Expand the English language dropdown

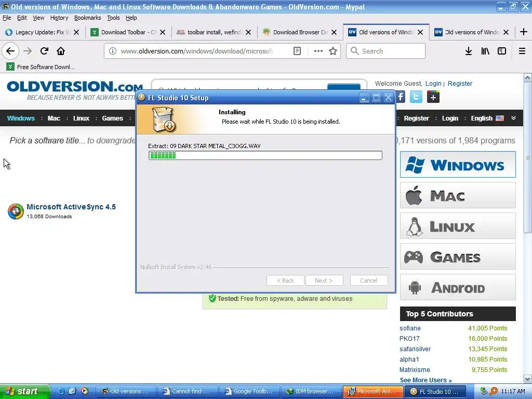click(x=513, y=118)
